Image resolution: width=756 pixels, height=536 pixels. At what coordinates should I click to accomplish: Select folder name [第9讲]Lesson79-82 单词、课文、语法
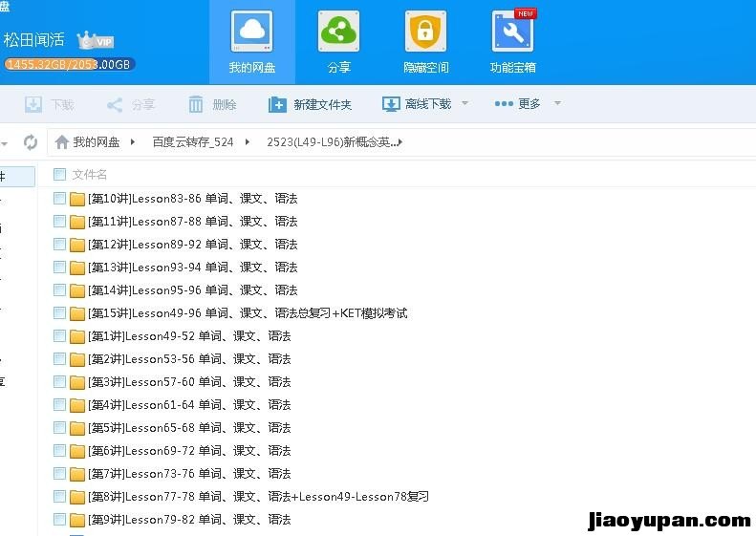[189, 520]
